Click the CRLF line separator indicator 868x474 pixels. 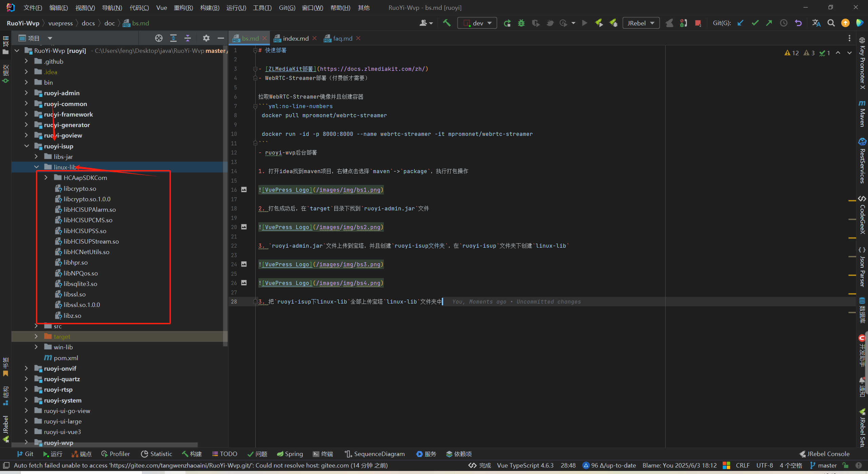(x=743, y=466)
